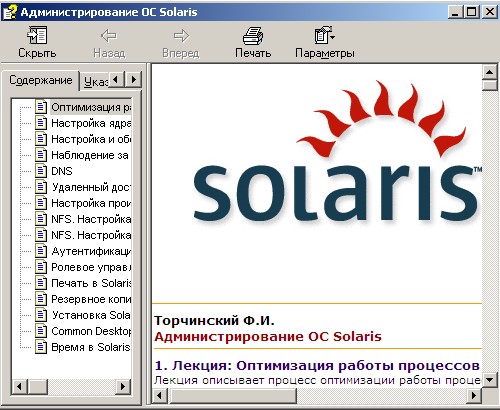Image resolution: width=500 pixels, height=410 pixels.
Task: Click page icon next to Ролевое управл
Action: coord(41,267)
